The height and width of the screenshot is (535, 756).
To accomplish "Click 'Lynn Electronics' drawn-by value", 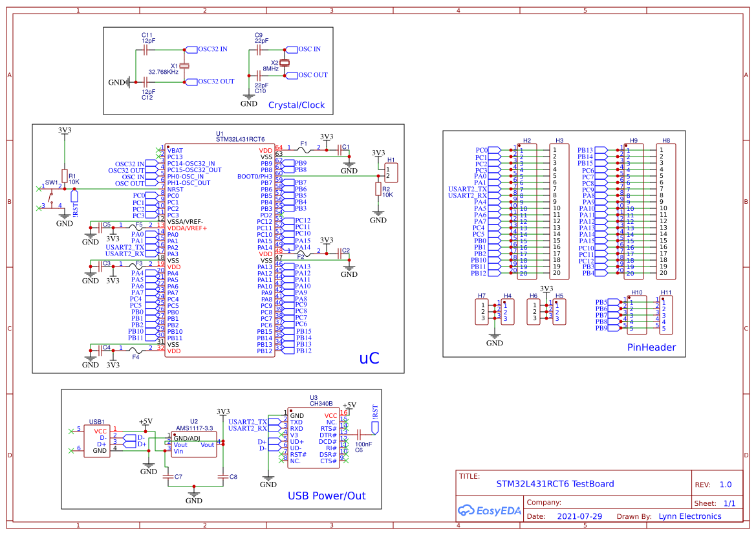I will coord(690,516).
